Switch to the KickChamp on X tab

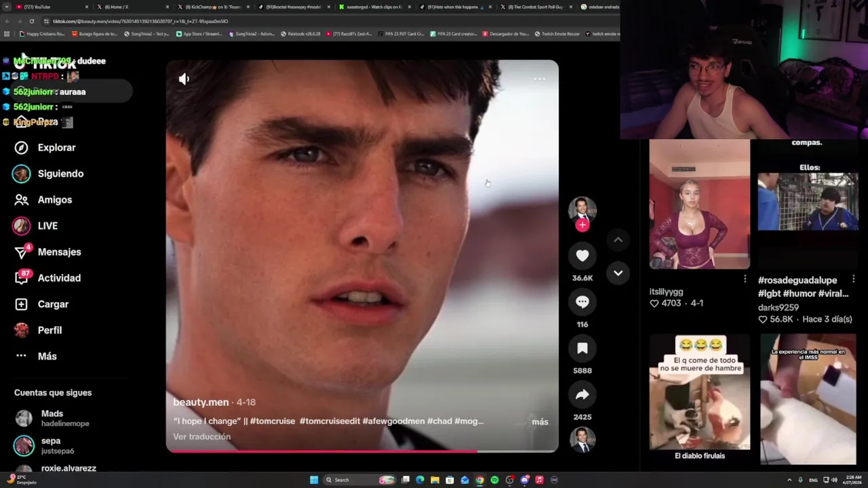click(213, 7)
